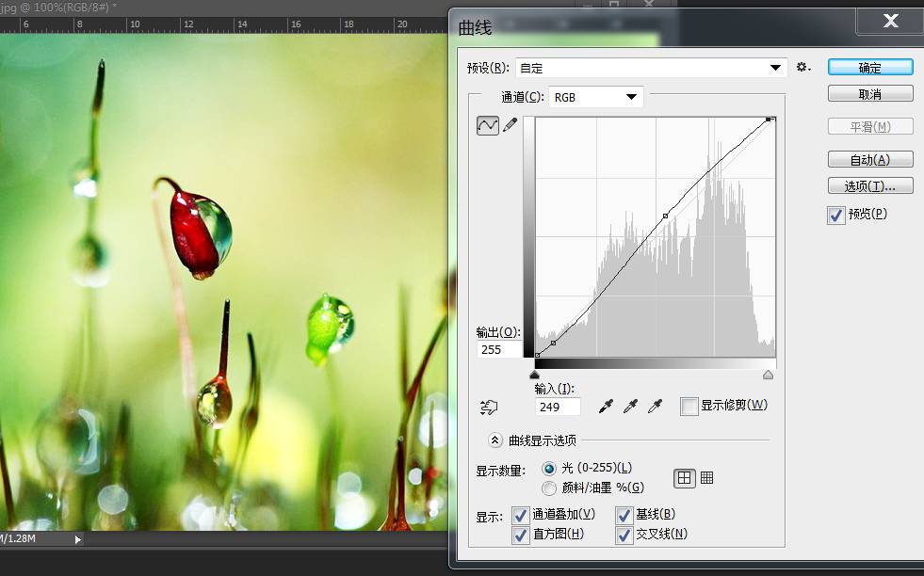The width and height of the screenshot is (924, 576).
Task: Enable 显示修剪 show clipping checkbox
Action: pos(689,406)
